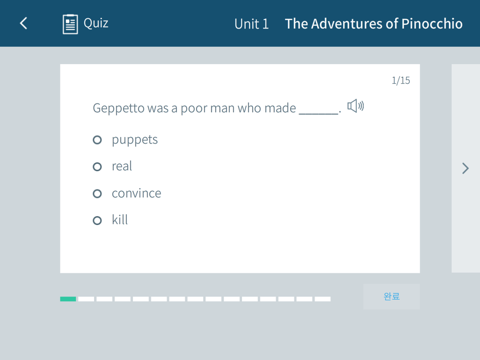Viewport: 480px width, 360px height.
Task: Play question audio with the speaker icon
Action: 355,106
